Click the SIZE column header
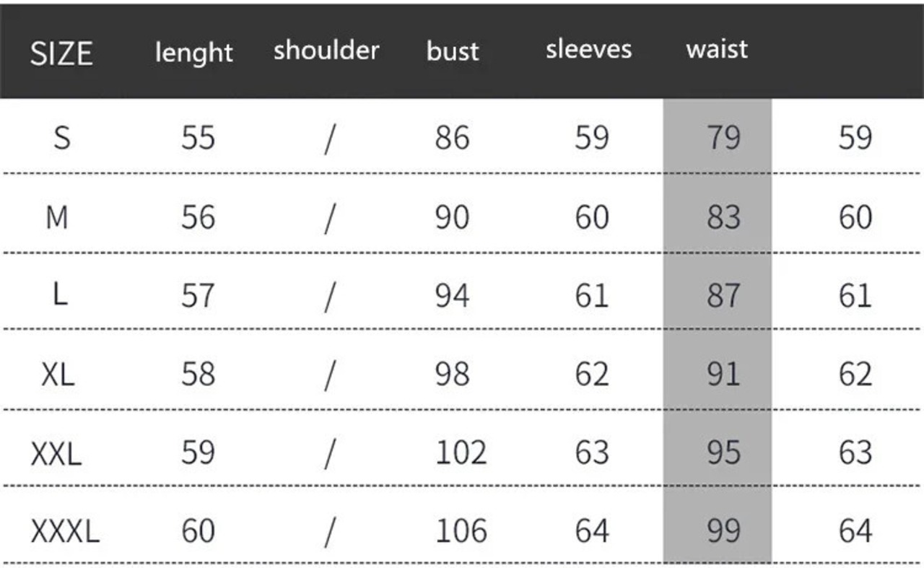The height and width of the screenshot is (568, 924). pyautogui.click(x=61, y=53)
